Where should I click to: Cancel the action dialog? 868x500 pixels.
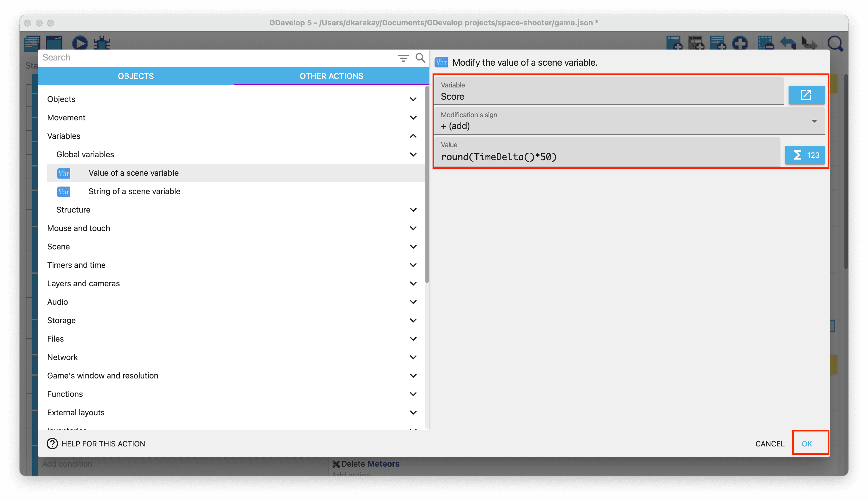tap(770, 444)
